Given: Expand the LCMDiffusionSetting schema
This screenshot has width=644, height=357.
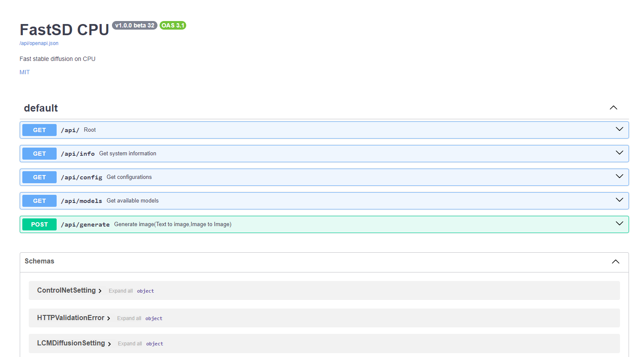Looking at the screenshot, I should 109,343.
